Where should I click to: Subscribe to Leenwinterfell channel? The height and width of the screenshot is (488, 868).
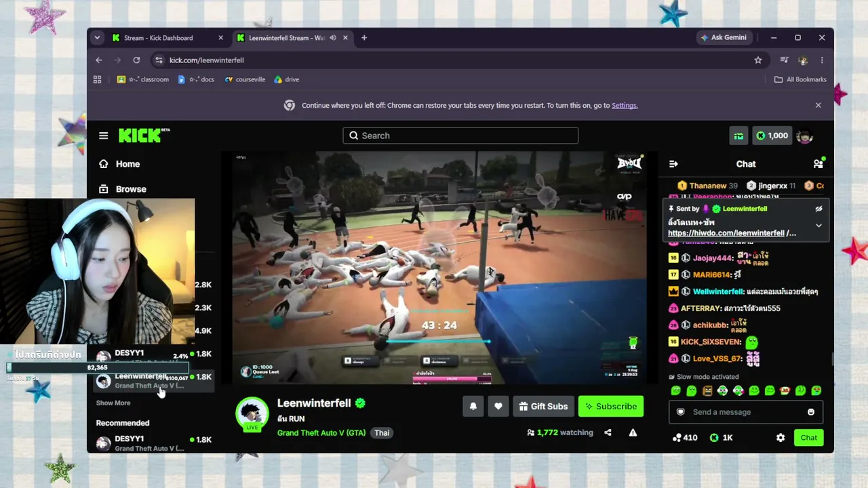[611, 406]
